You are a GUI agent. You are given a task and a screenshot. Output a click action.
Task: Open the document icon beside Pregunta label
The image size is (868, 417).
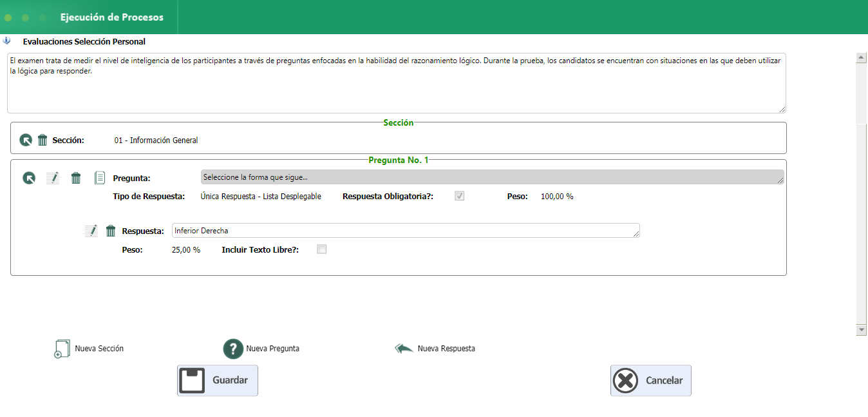(100, 178)
